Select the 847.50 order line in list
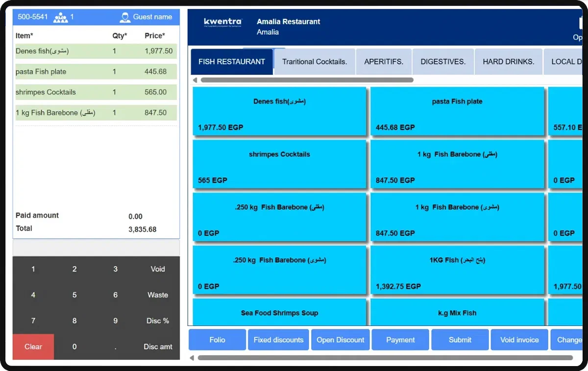The height and width of the screenshot is (371, 588). (96, 113)
